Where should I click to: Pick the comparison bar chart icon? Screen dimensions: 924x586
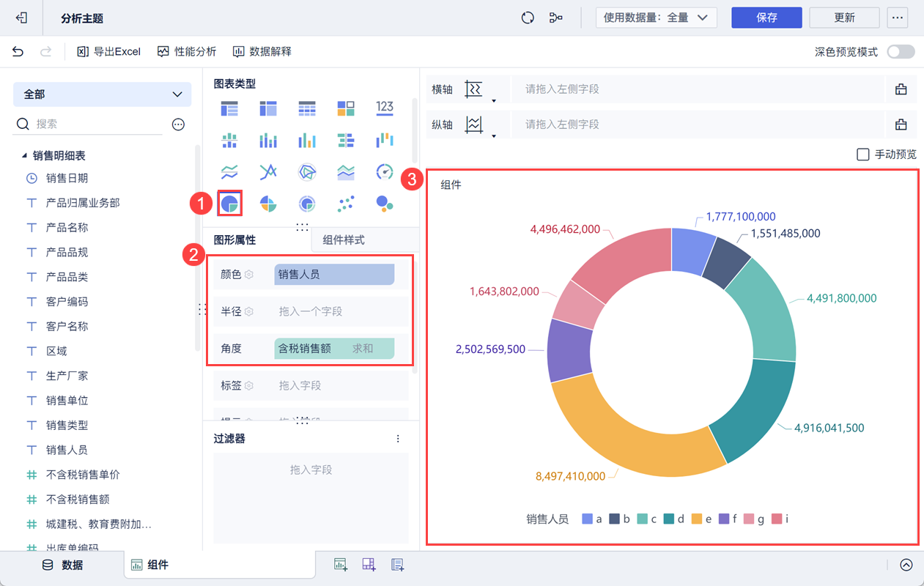coord(346,140)
